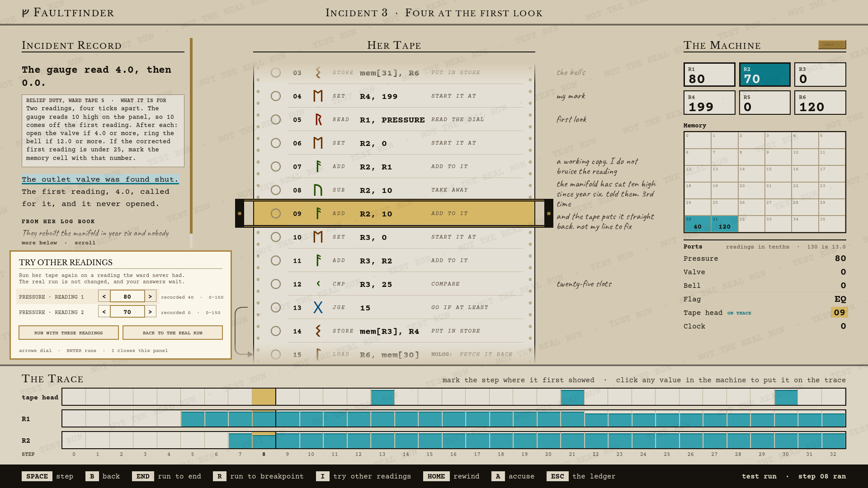Click the SET rune icon on line 06
This screenshot has height=488, width=868.
tap(318, 143)
